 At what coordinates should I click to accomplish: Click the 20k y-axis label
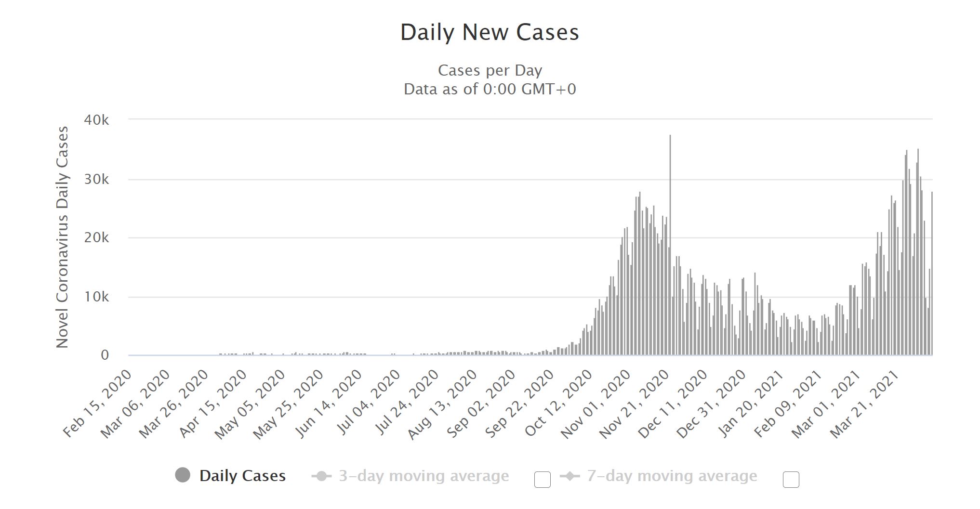(x=96, y=237)
